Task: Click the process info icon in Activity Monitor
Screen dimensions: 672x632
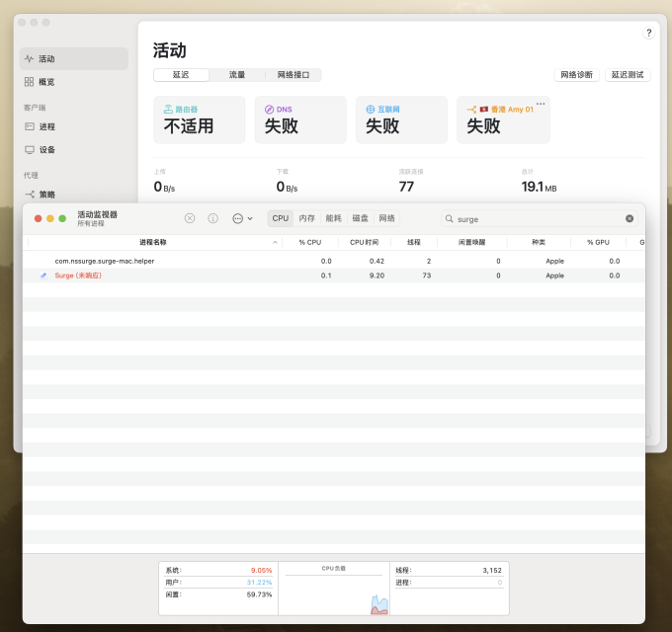Action: coord(212,218)
